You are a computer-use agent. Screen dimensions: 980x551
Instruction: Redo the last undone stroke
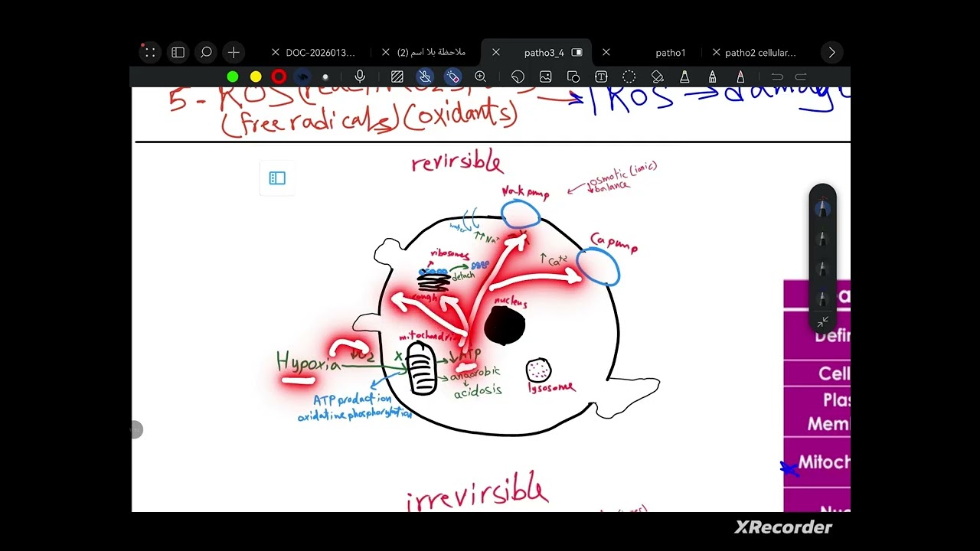pyautogui.click(x=801, y=77)
